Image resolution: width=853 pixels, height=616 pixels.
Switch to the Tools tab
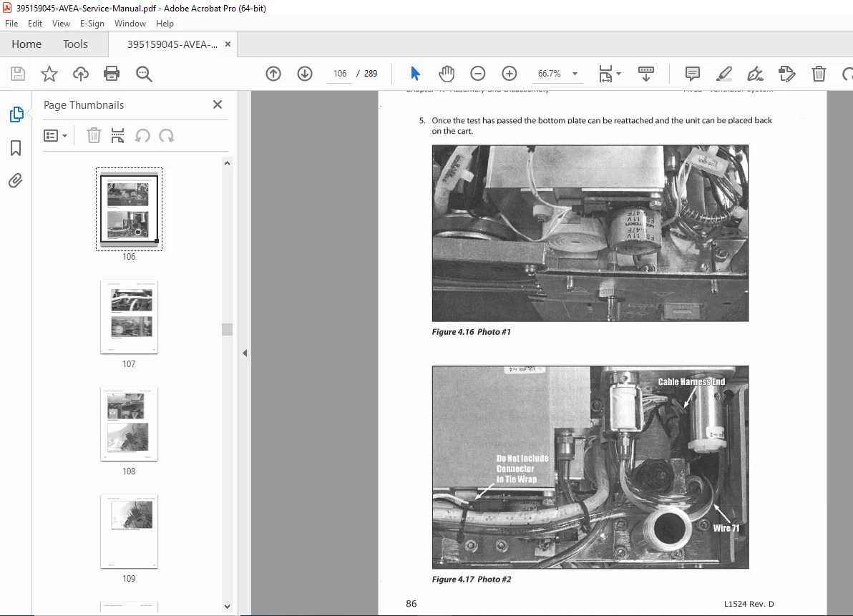(x=75, y=44)
